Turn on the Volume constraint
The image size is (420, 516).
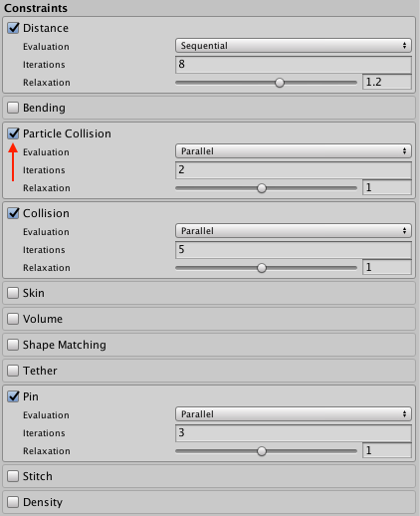click(13, 319)
